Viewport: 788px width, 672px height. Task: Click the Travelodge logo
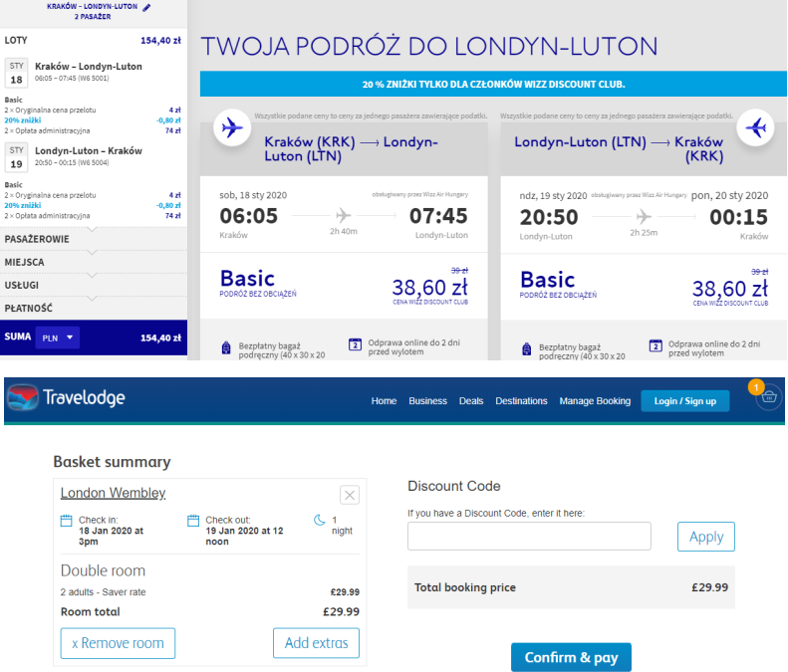(x=67, y=398)
